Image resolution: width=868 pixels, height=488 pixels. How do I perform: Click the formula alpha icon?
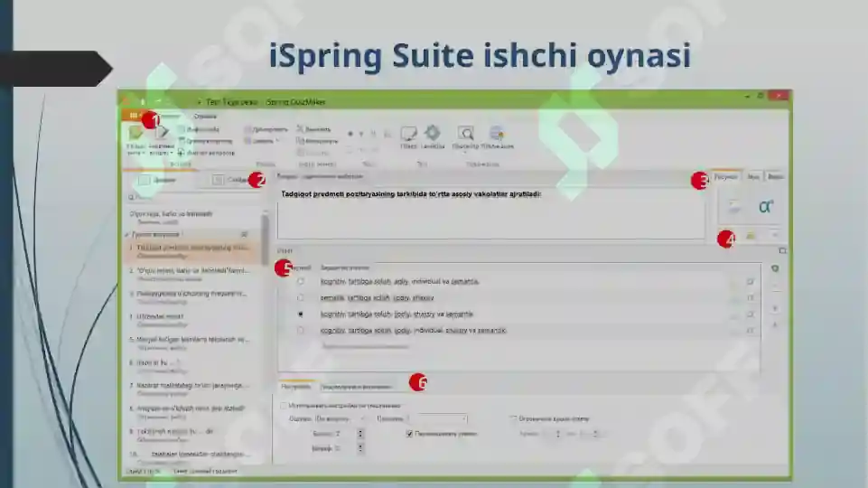click(x=766, y=207)
